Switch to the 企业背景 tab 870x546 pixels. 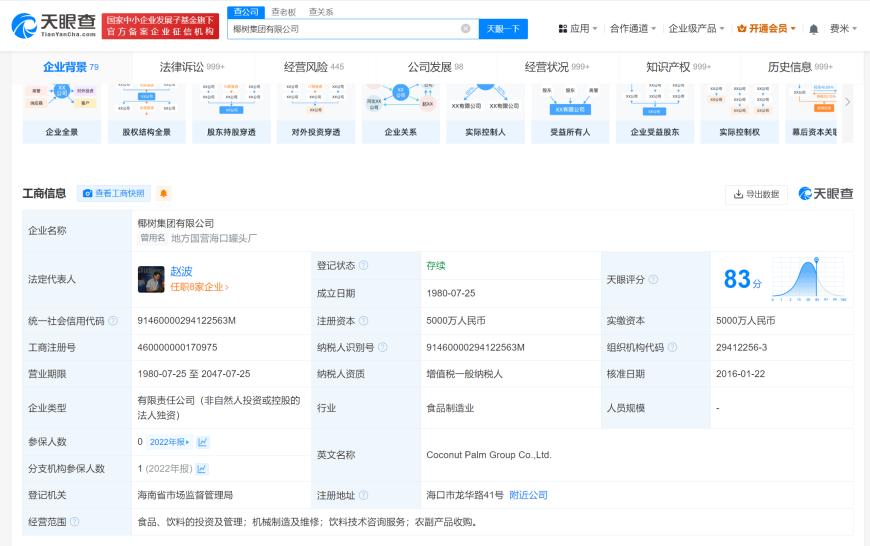pos(71,67)
